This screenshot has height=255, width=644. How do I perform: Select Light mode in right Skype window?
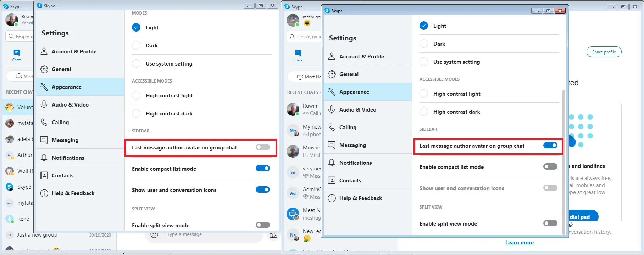424,25
